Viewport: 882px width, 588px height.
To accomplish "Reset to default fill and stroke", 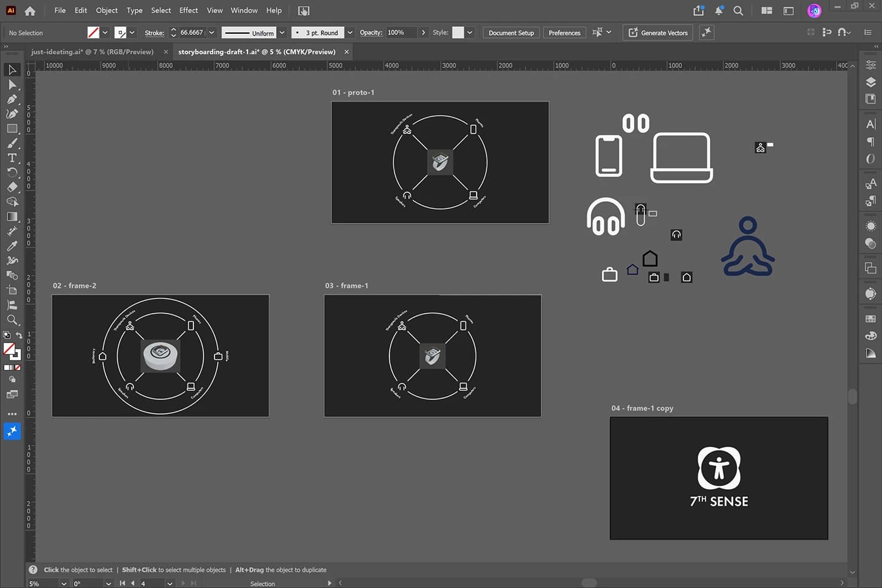I will (x=7, y=335).
